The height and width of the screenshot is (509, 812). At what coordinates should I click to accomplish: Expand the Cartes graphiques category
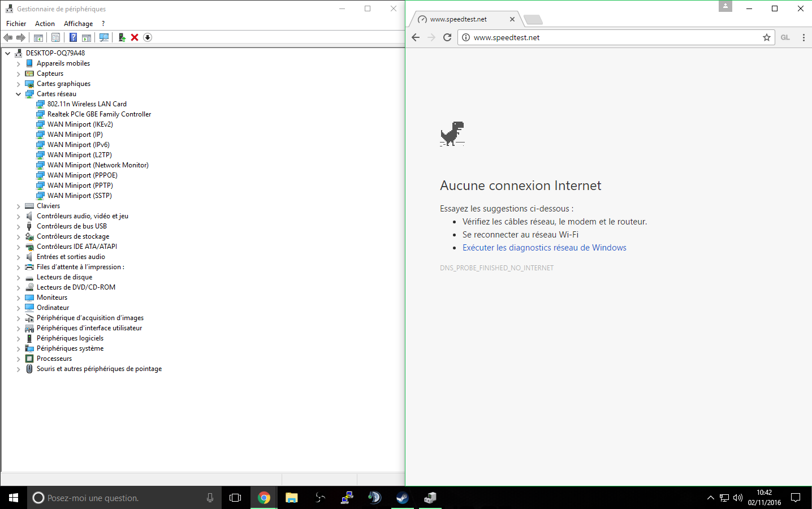[19, 84]
